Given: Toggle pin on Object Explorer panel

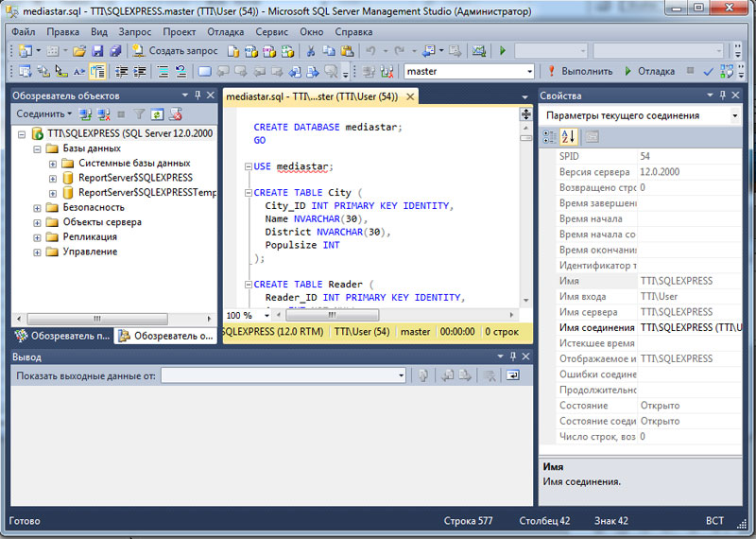Looking at the screenshot, I should (198, 96).
